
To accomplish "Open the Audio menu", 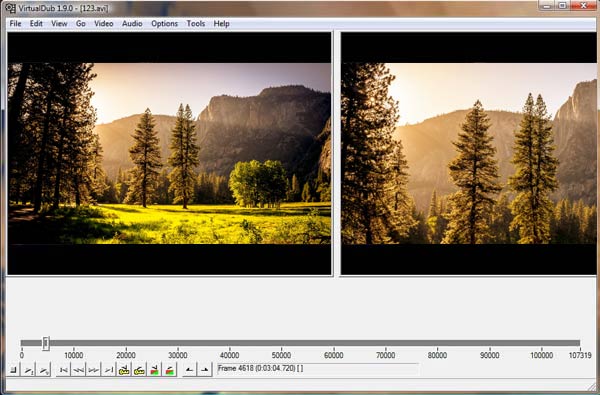I will [132, 24].
